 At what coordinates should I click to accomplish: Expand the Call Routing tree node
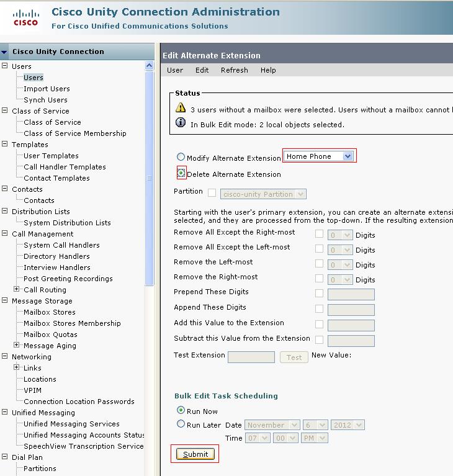click(x=16, y=289)
